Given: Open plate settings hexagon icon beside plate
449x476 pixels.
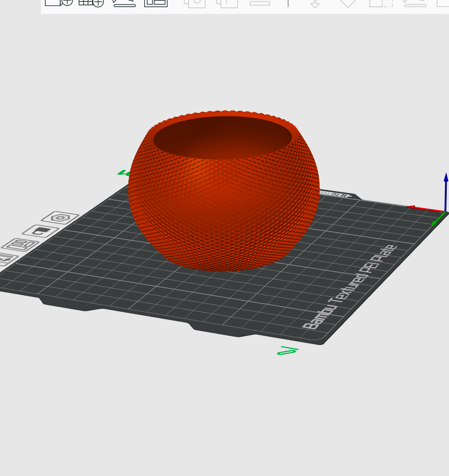Looking at the screenshot, I should [60, 218].
